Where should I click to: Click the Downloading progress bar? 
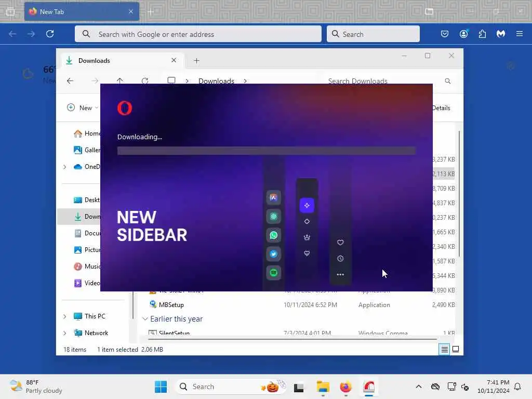point(267,151)
